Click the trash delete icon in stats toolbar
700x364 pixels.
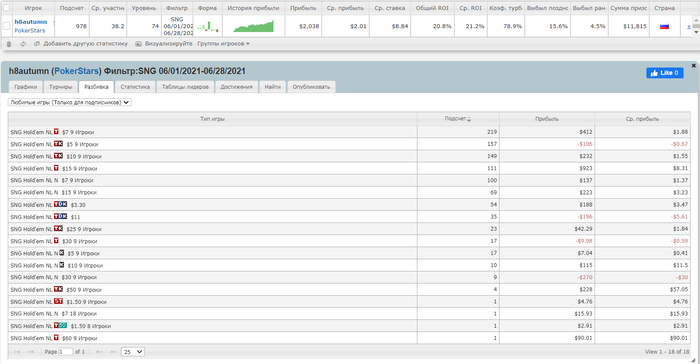click(x=9, y=44)
